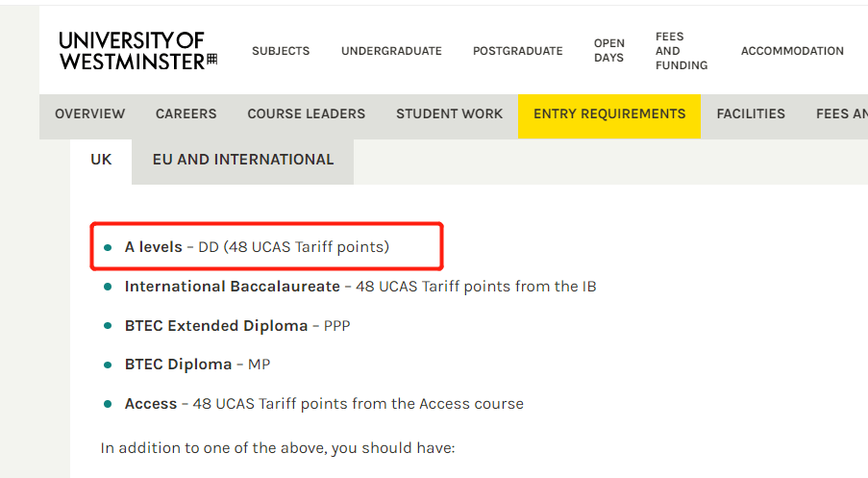Click the International Baccalaureate requirement line
The width and height of the screenshot is (868, 478).
click(360, 287)
